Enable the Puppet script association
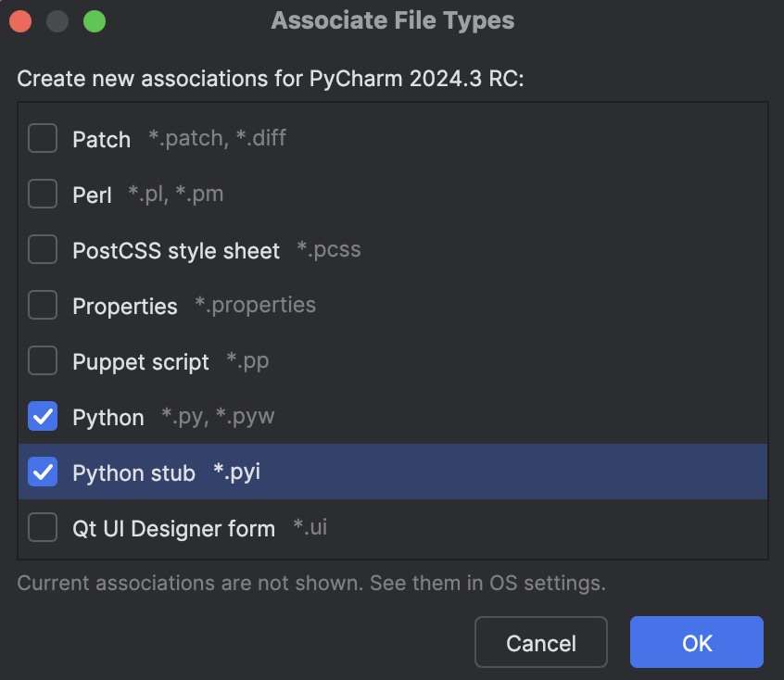The image size is (784, 680). point(42,360)
